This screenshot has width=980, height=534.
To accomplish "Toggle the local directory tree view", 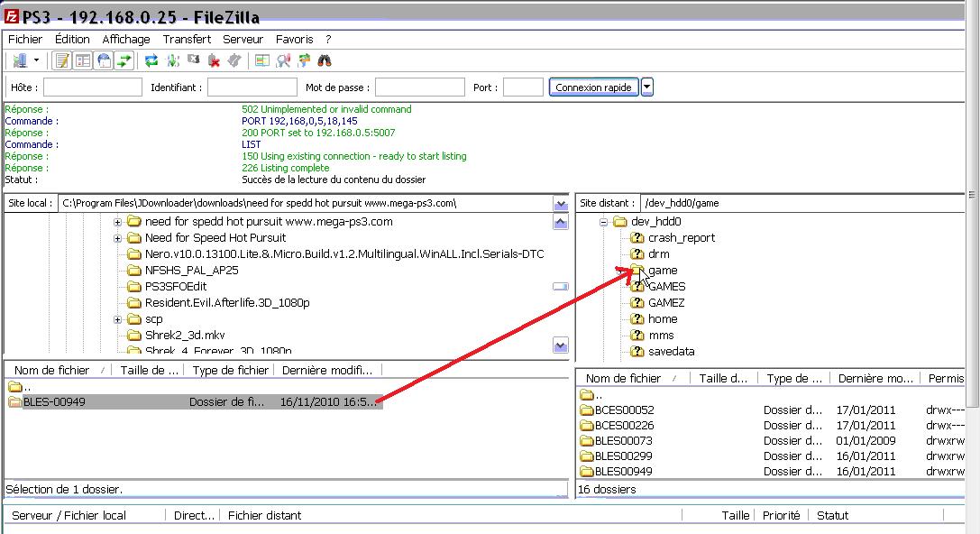I will [x=83, y=60].
